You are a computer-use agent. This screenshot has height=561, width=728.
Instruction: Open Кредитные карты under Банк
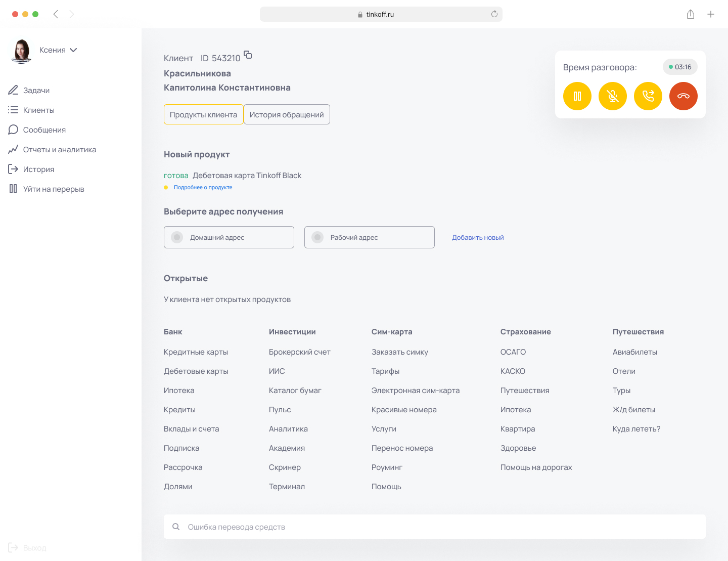click(196, 352)
